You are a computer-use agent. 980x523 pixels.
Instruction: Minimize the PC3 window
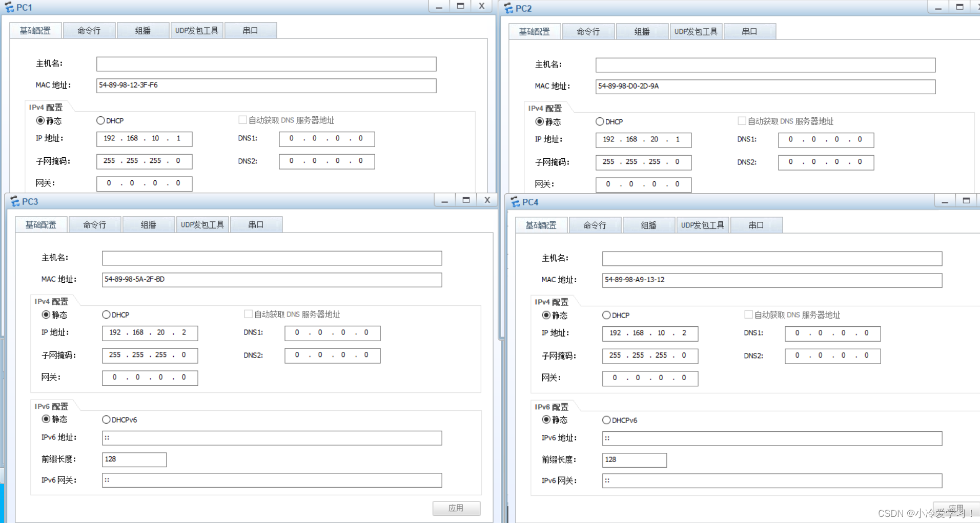[x=445, y=201]
